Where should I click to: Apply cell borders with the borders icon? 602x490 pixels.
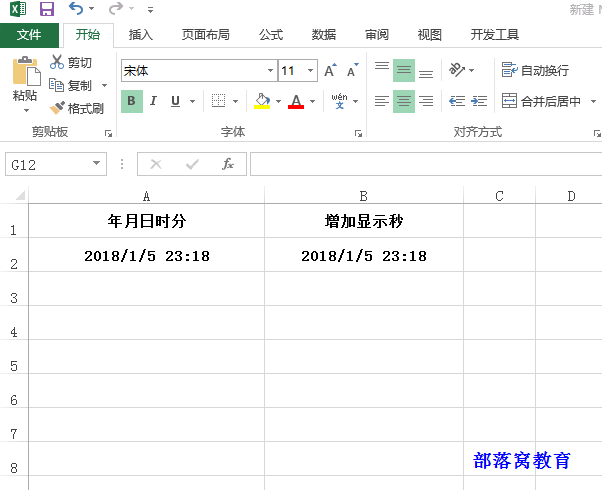218,101
